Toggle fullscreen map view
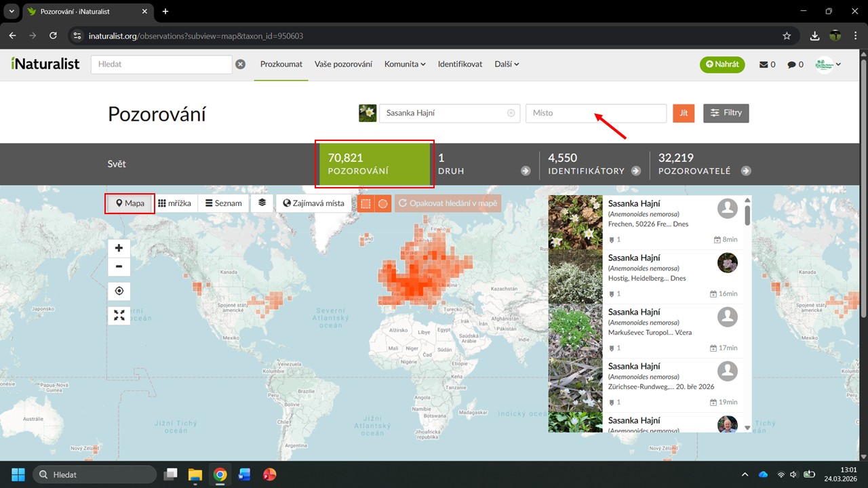868x488 pixels. (119, 315)
